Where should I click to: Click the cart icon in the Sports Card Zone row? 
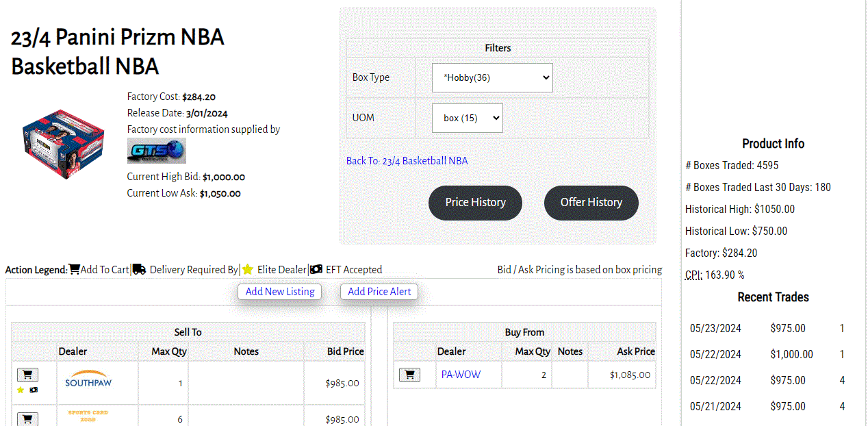[27, 418]
